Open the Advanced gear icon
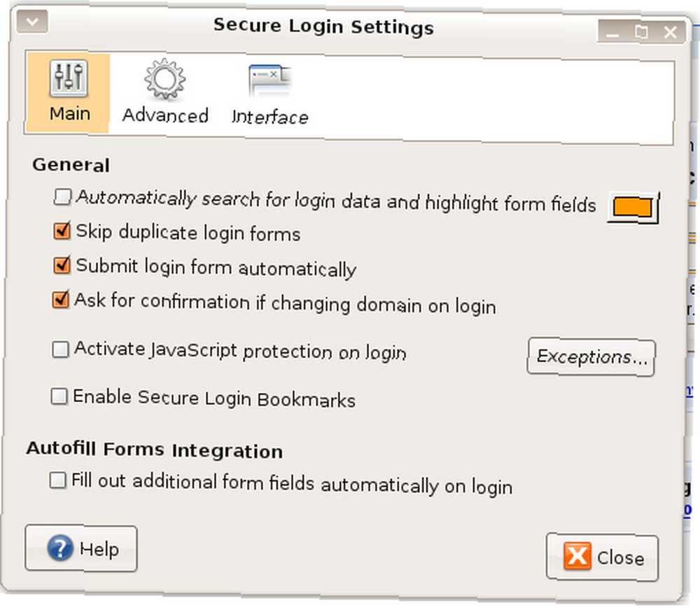This screenshot has height=608, width=700. coord(164,79)
